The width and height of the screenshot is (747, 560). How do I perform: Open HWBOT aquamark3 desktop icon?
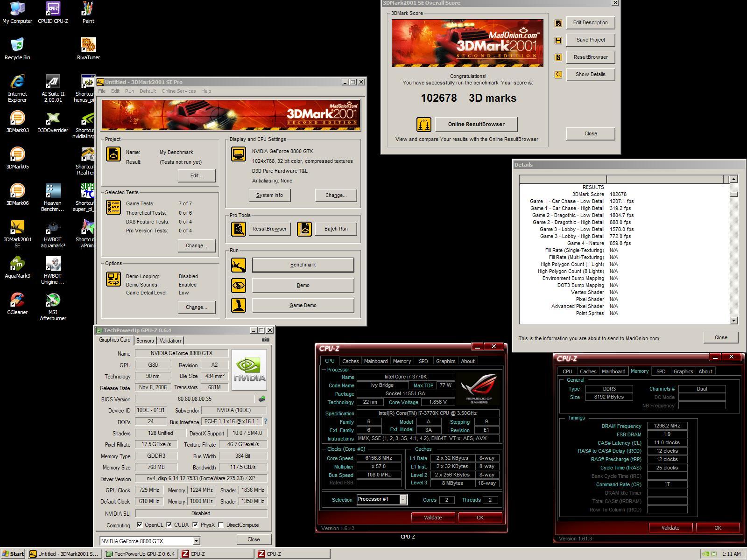(x=53, y=234)
